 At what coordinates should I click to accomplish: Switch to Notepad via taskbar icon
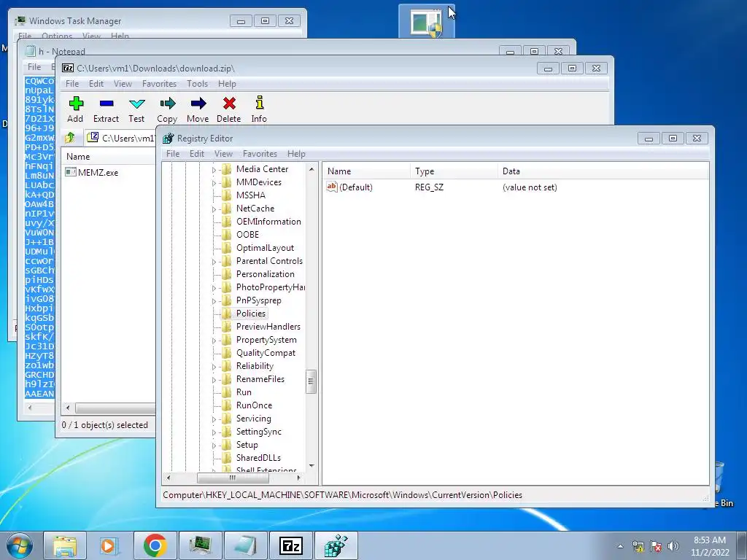(245, 545)
